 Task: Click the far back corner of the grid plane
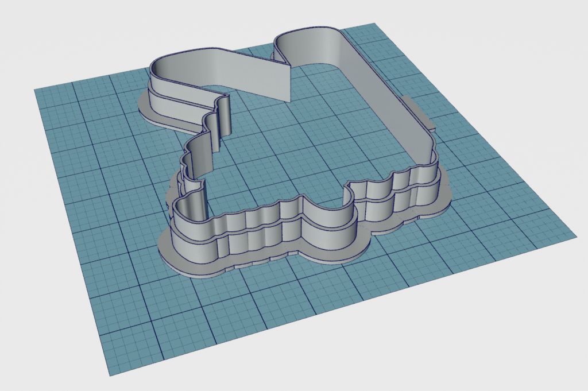(x=374, y=24)
